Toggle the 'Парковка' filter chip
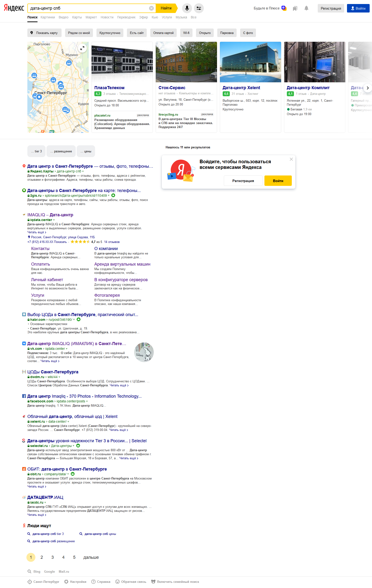The image size is (372, 588). (x=227, y=33)
